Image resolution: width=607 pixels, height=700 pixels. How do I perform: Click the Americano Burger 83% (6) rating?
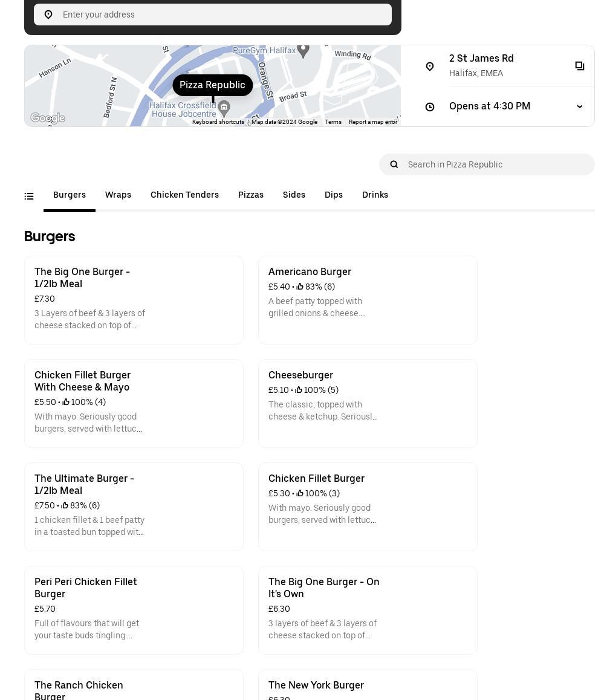point(316,287)
